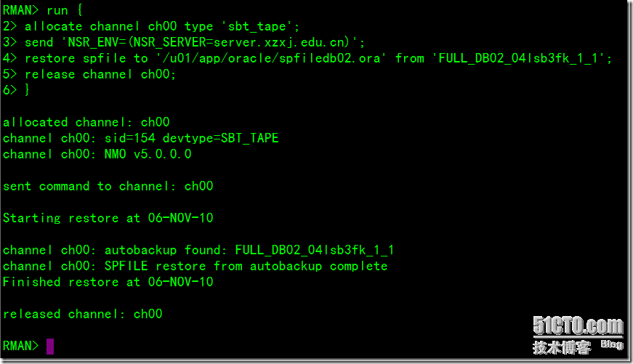Click the 技术博客 watermark text

pyautogui.click(x=562, y=347)
